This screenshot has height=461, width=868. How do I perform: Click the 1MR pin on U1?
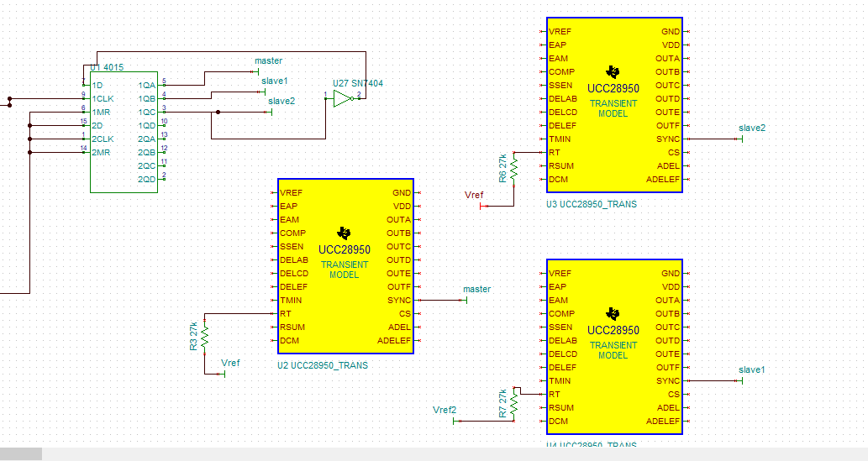(x=101, y=113)
